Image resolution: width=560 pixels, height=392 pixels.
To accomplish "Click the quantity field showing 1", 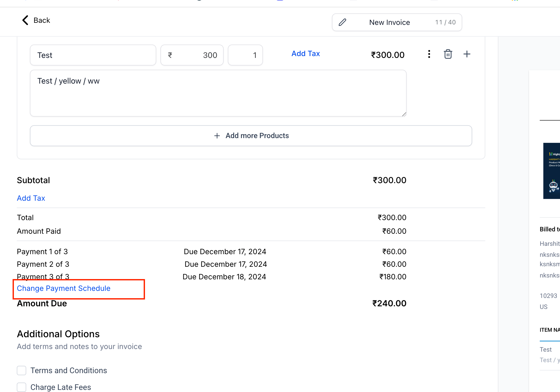I will (245, 55).
